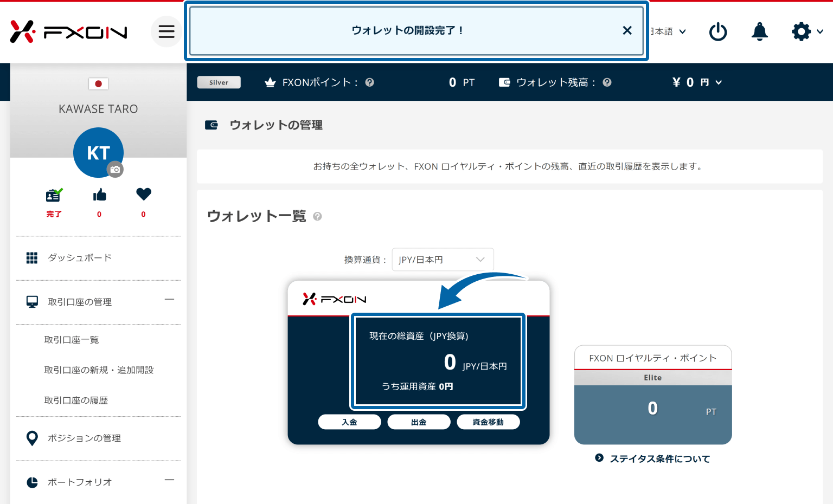The image size is (833, 504).
Task: Click the Silver status badge
Action: pyautogui.click(x=219, y=82)
